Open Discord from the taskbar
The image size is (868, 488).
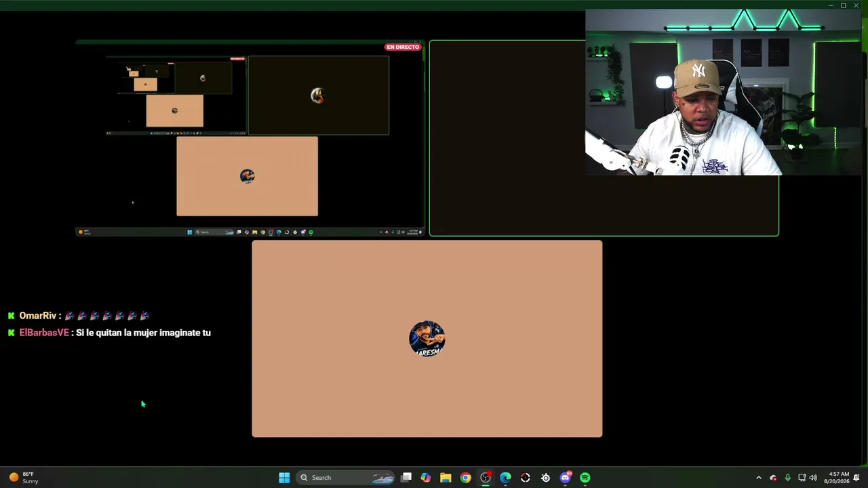click(x=566, y=478)
